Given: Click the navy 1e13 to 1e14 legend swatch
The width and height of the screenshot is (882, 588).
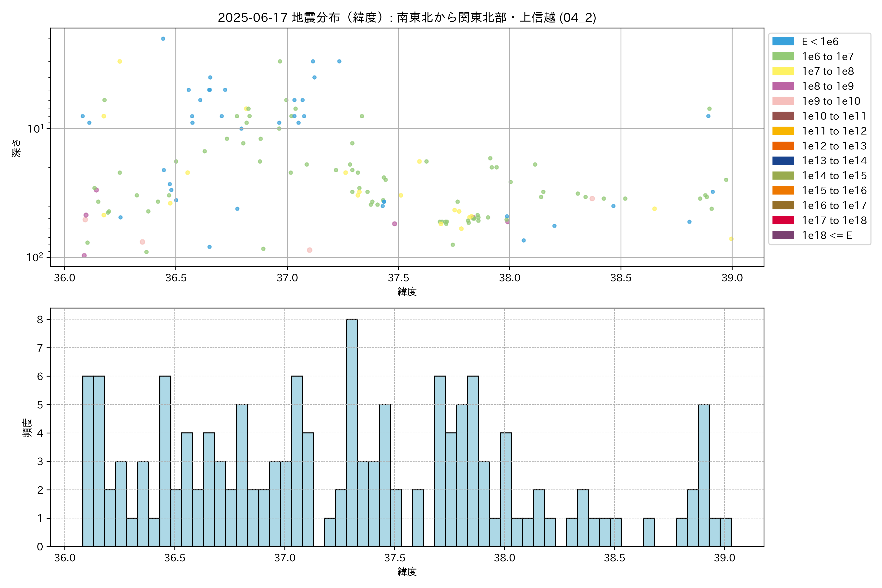Looking at the screenshot, I should (x=783, y=161).
